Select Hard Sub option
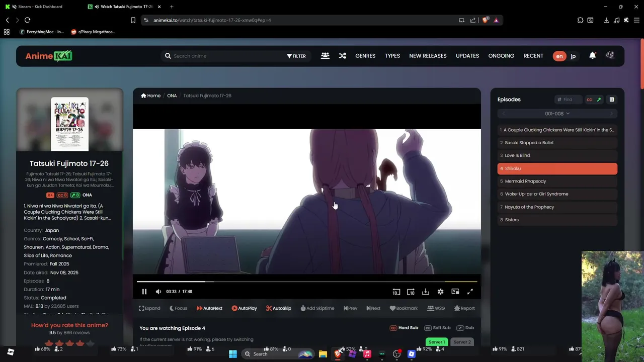 coord(404,328)
